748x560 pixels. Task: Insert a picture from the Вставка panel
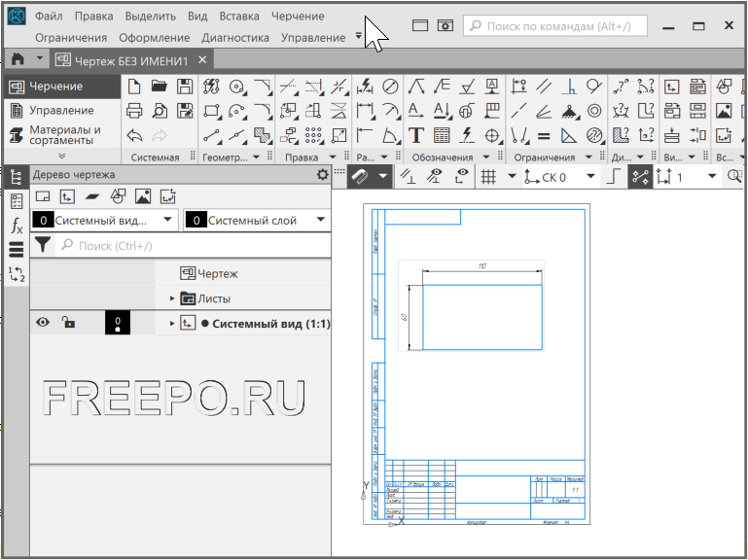coord(724,111)
